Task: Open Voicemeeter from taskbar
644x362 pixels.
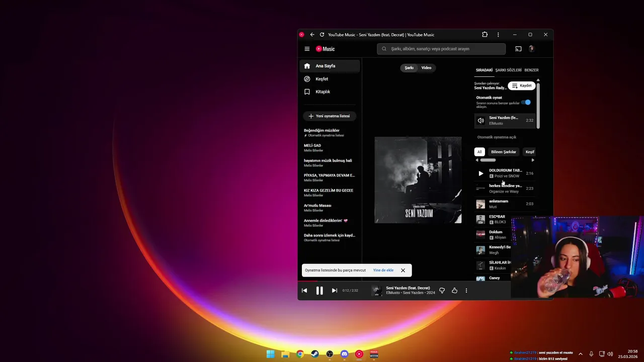Action: (x=374, y=354)
